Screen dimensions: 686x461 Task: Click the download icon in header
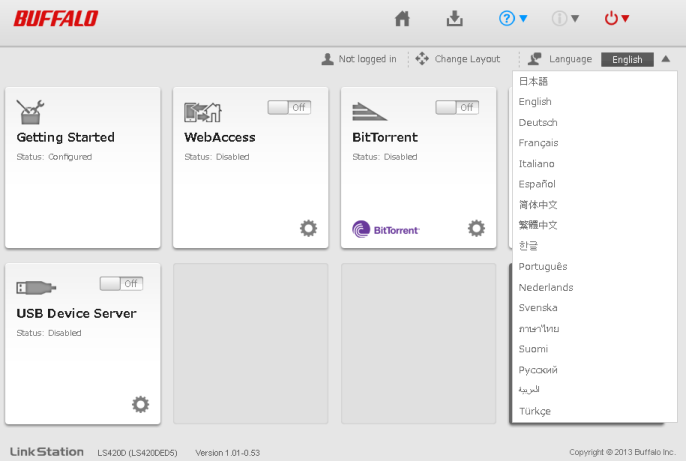pyautogui.click(x=455, y=18)
